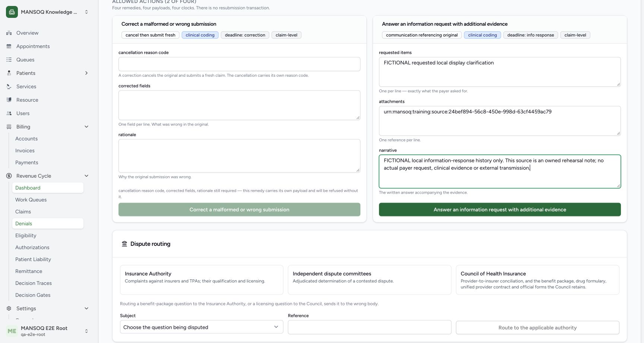Collapse the Settings section chevron

point(86,308)
